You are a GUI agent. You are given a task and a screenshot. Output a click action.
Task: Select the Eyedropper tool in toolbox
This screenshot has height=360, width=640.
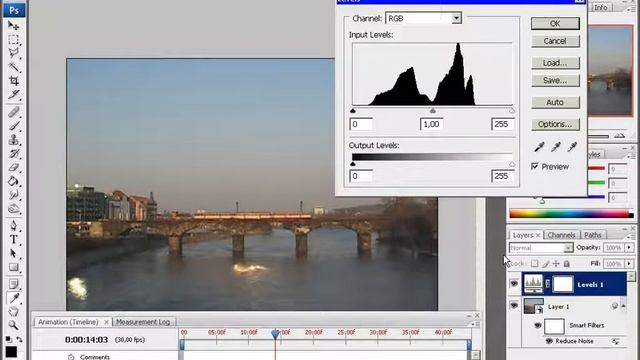13,298
